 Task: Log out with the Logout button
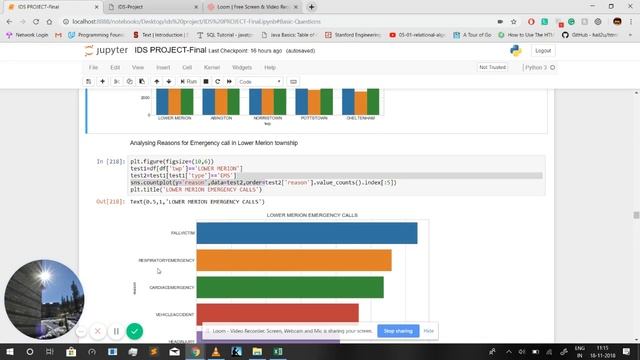543,51
